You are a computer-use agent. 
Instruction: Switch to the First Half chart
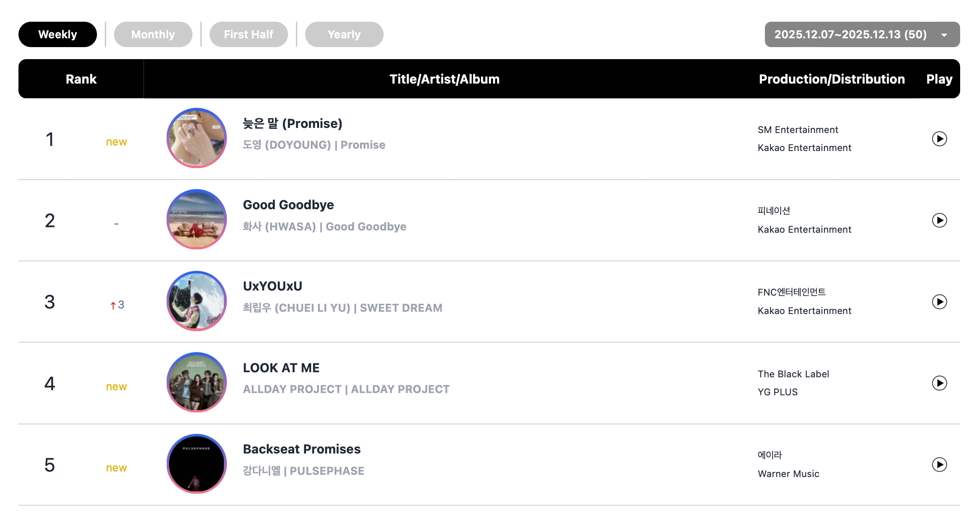[x=248, y=35]
